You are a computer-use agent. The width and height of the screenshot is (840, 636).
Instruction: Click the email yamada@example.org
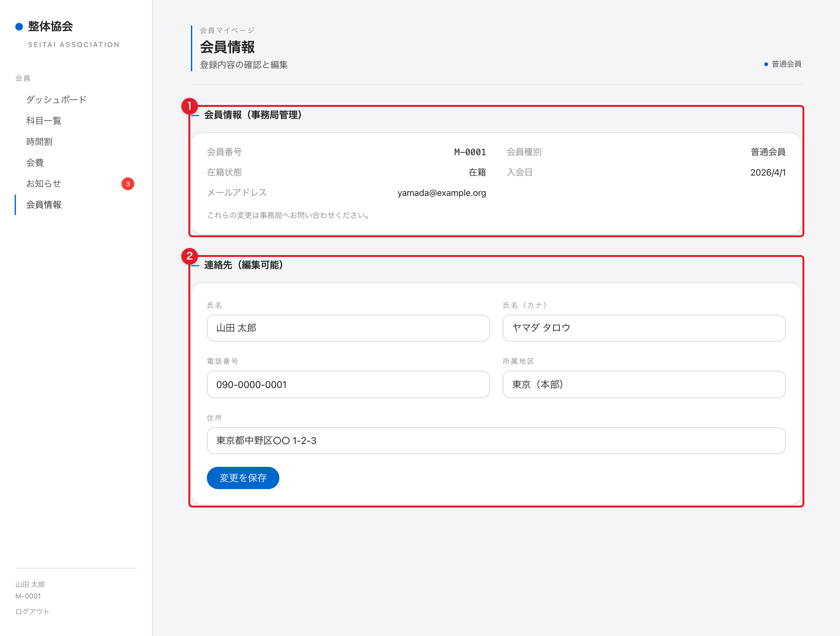[x=442, y=193]
